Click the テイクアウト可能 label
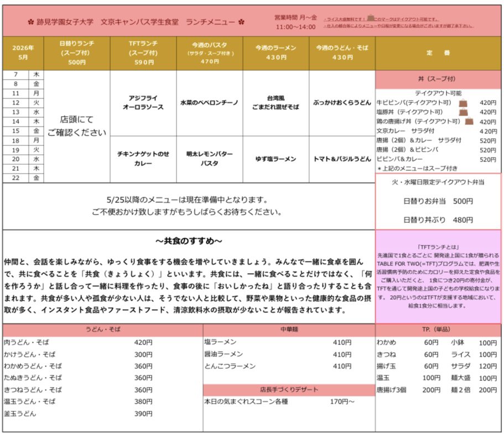Screen dimensions: 504x439 438,93
